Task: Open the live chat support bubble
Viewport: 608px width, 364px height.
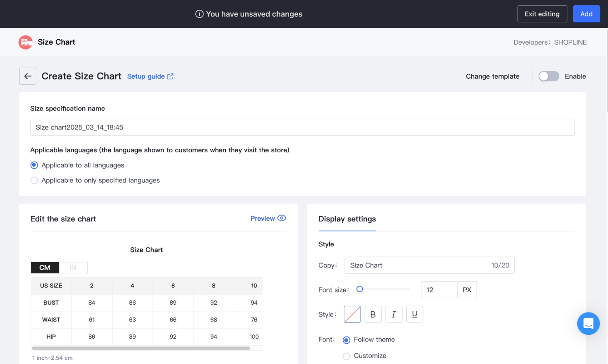Action: [588, 323]
